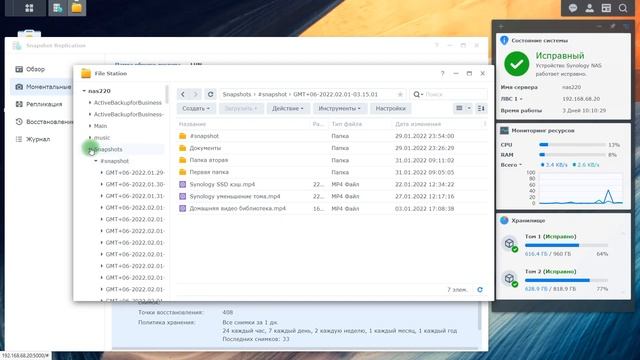Select music folder in tree
This screenshot has width=640, height=360.
click(x=102, y=138)
